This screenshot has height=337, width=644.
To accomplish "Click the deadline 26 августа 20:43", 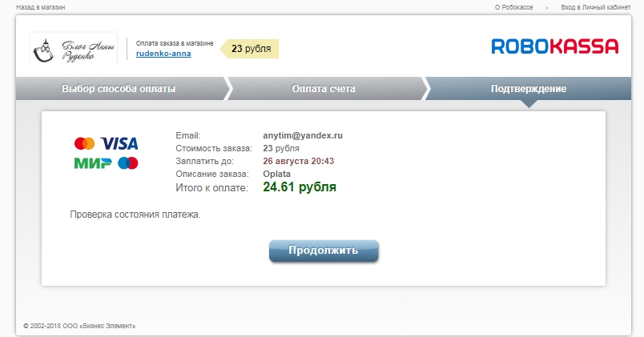I will (x=299, y=161).
